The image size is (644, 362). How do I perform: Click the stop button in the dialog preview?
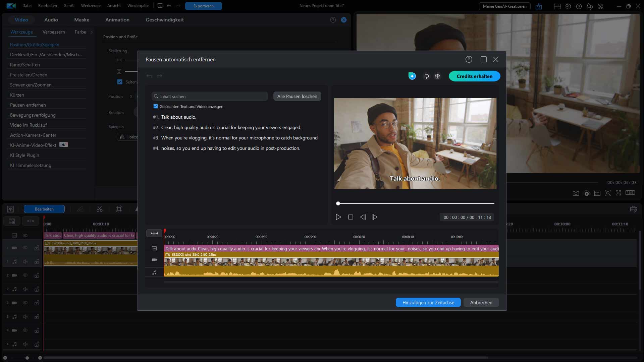coord(351,217)
